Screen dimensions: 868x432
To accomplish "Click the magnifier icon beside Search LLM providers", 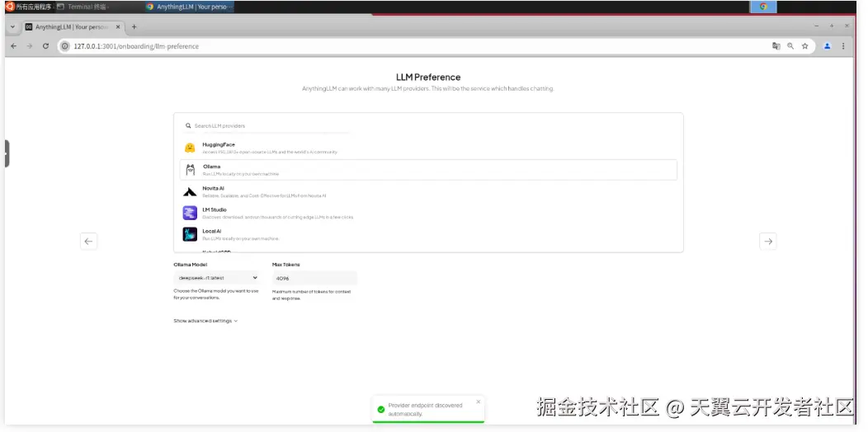I will click(188, 125).
